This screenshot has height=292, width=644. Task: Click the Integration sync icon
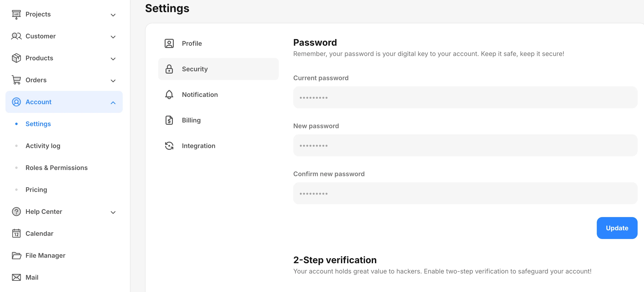(169, 146)
